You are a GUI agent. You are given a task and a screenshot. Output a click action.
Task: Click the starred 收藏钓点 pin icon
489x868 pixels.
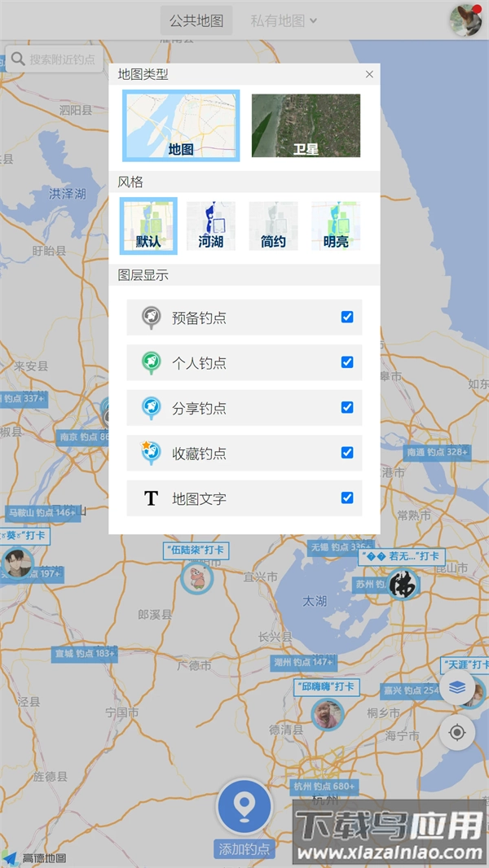pos(151,454)
